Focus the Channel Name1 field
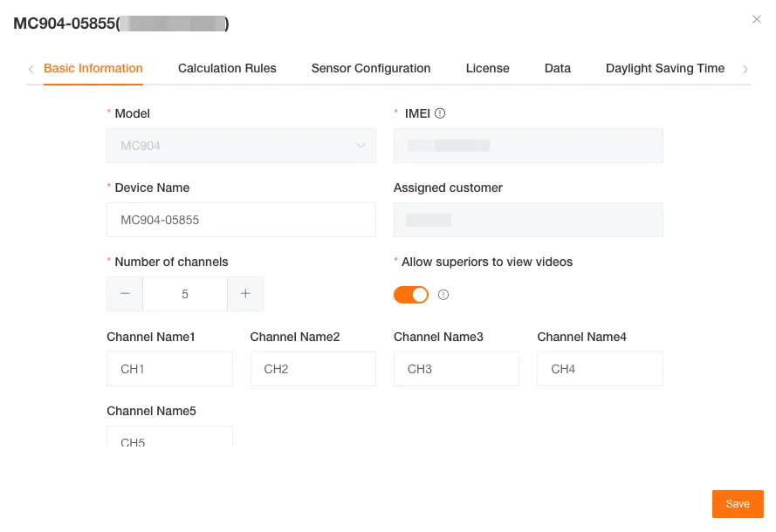 169,369
